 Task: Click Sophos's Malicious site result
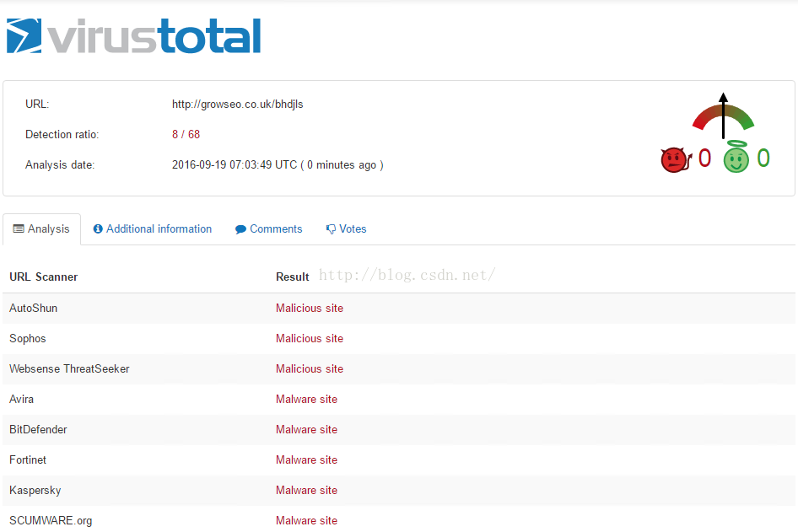click(310, 339)
